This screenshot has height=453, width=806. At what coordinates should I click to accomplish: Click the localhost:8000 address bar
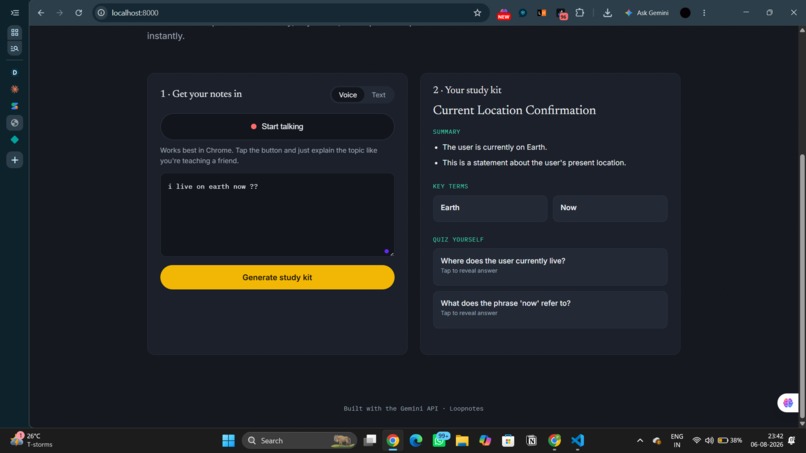coord(288,13)
